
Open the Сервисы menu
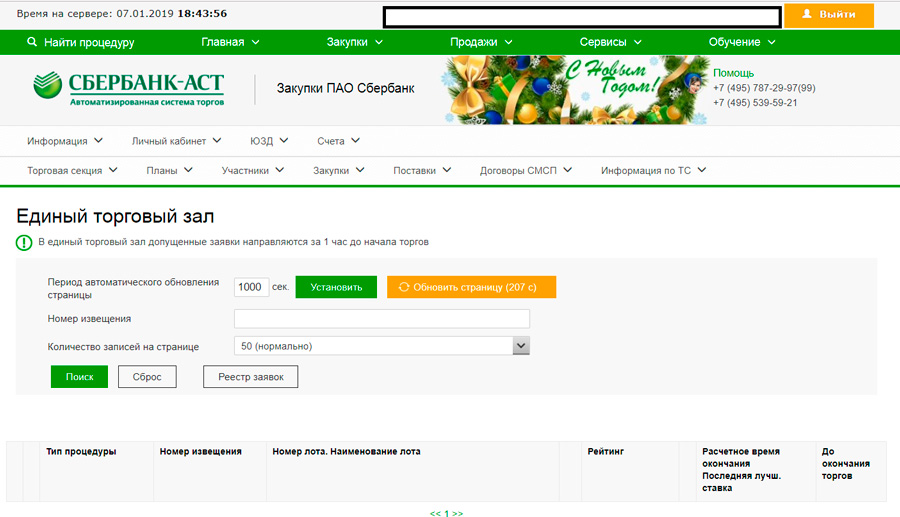[x=610, y=42]
